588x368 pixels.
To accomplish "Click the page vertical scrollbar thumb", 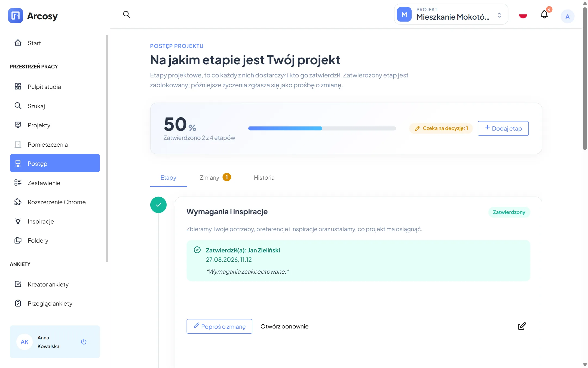I will coord(585,79).
